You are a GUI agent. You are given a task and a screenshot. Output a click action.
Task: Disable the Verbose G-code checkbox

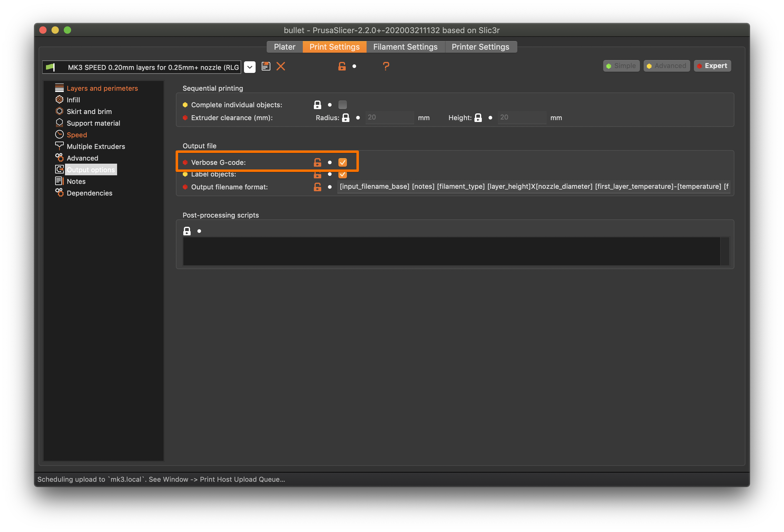(342, 163)
